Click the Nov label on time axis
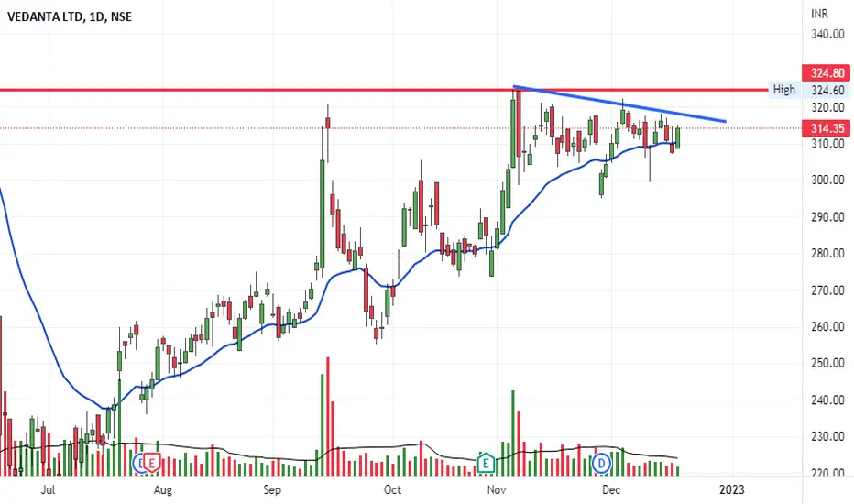Viewport: 854px width, 504px height. coord(496,490)
